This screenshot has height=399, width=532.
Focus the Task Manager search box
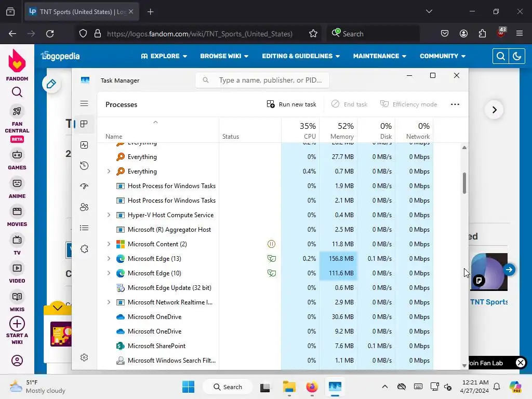coord(262,80)
